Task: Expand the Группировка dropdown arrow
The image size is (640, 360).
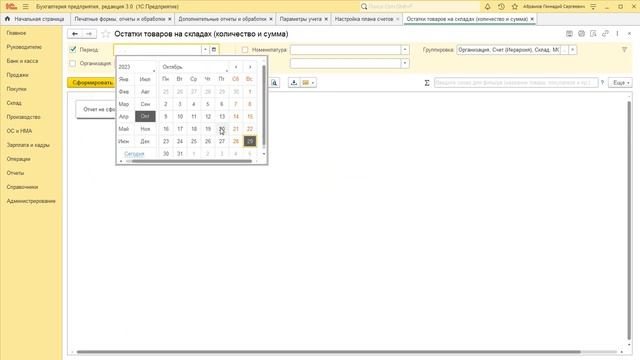Action: pos(573,50)
